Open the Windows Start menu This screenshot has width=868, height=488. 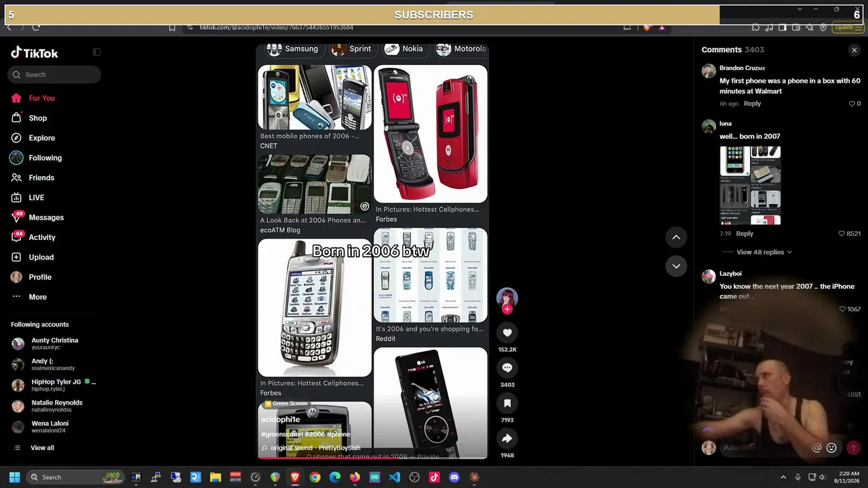click(x=14, y=477)
